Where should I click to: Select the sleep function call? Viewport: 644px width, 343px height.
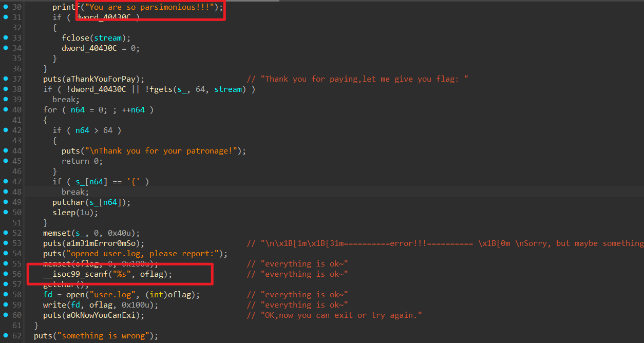tap(64, 213)
